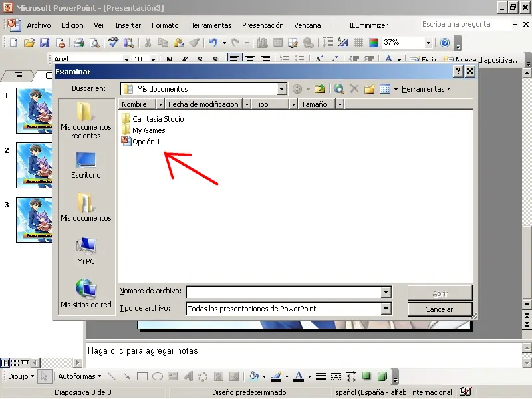Screen dimensions: 532x399
Task: Click the Views icon in Examinar dialog
Action: point(385,89)
